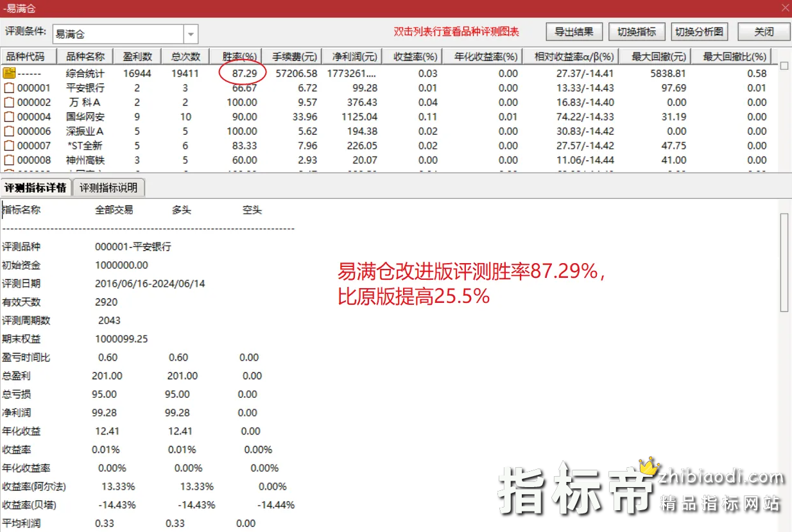Click the document icon beside 000004
Image resolution: width=792 pixels, height=532 pixels.
click(9, 117)
